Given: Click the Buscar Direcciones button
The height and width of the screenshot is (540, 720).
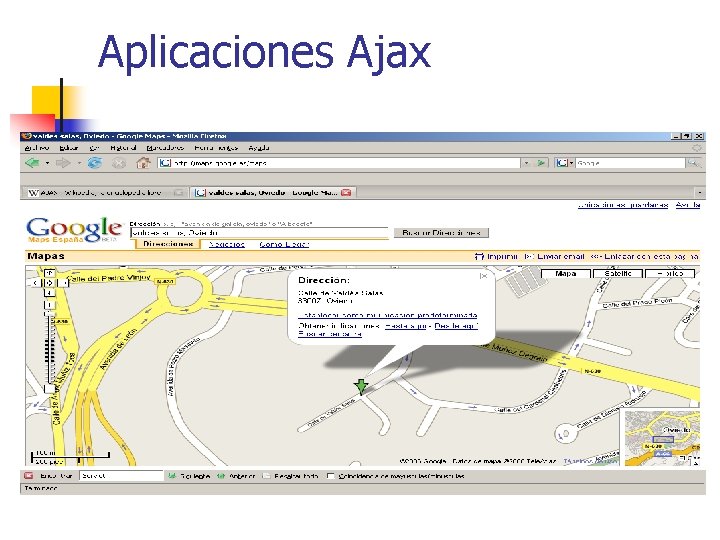Looking at the screenshot, I should tap(441, 233).
